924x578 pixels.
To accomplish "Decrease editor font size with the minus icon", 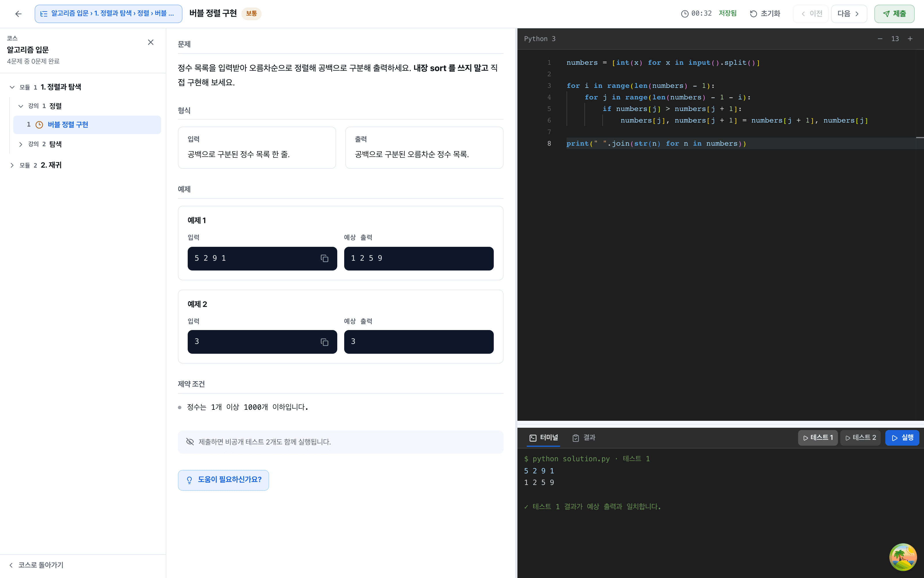I will coord(880,39).
